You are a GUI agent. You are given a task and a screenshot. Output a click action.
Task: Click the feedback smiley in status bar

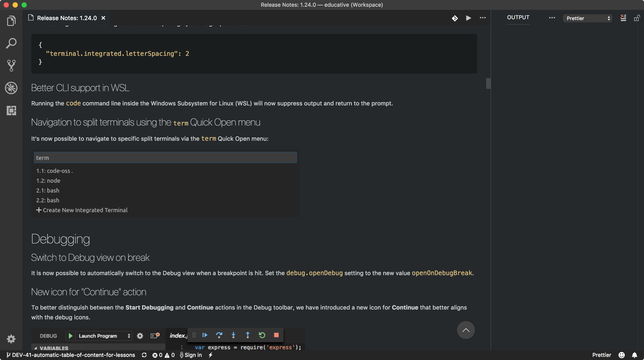(x=621, y=355)
